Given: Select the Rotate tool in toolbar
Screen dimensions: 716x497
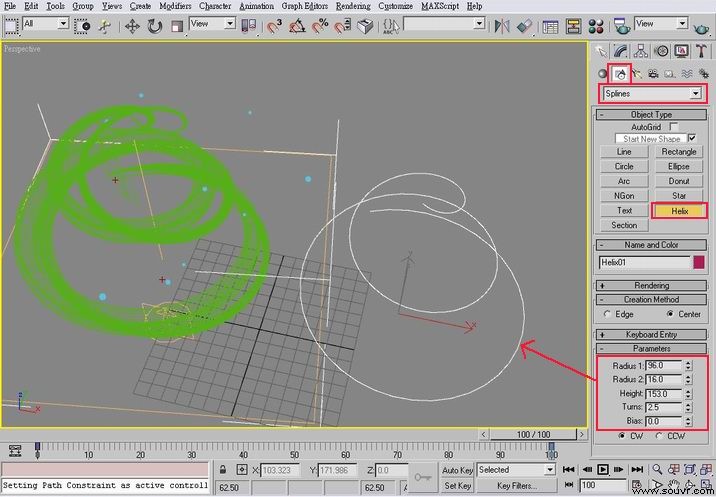Looking at the screenshot, I should click(x=155, y=26).
